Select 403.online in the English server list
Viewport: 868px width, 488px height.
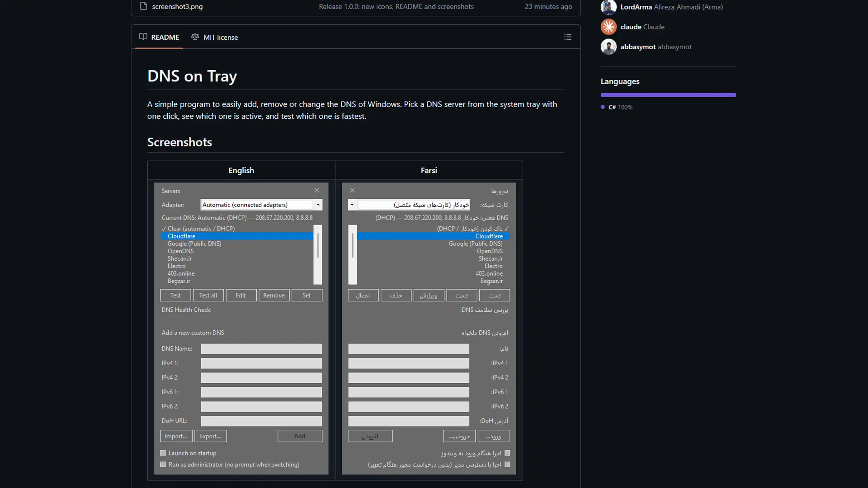[237, 273]
